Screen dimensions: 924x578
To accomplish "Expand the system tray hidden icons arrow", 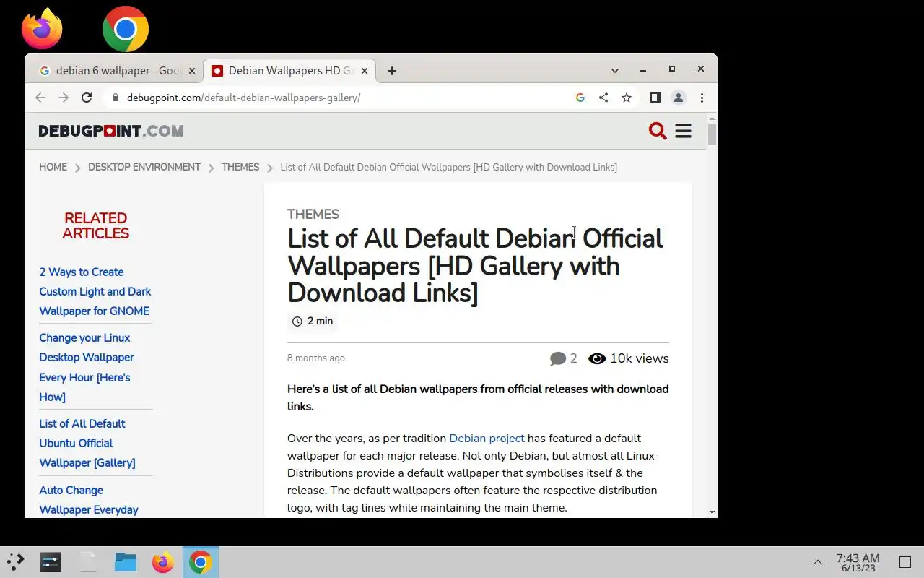I will tap(818, 562).
